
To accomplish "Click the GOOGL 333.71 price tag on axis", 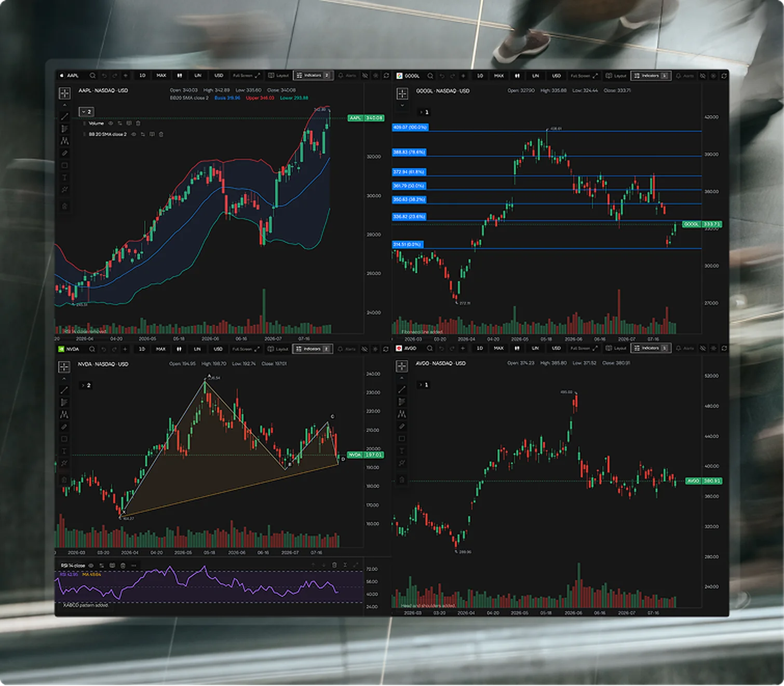I will click(x=701, y=224).
